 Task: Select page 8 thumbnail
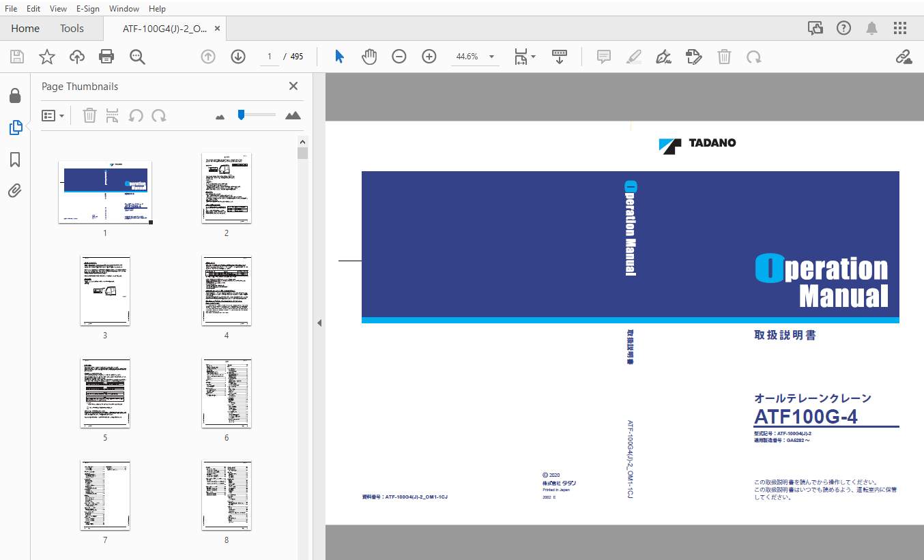[x=227, y=495]
